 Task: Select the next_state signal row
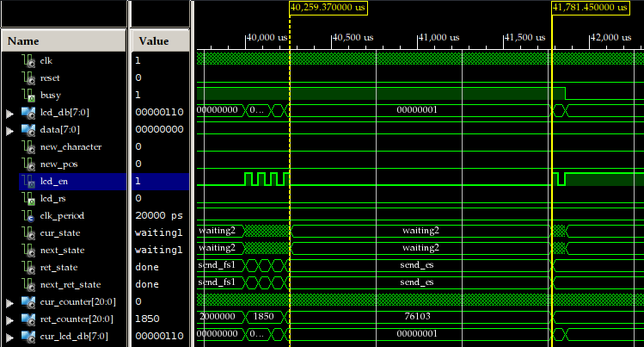pyautogui.click(x=63, y=250)
